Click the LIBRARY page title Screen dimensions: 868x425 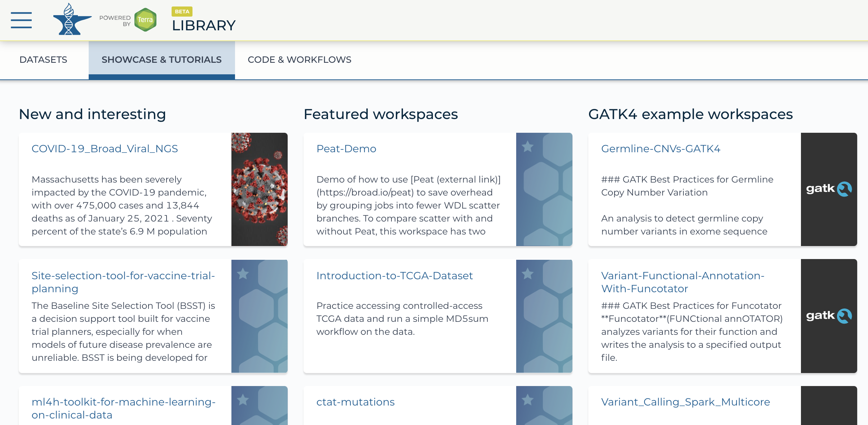[204, 26]
